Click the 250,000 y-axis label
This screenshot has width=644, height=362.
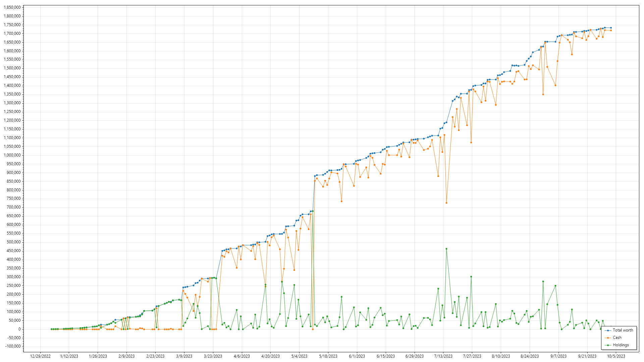pos(13,286)
